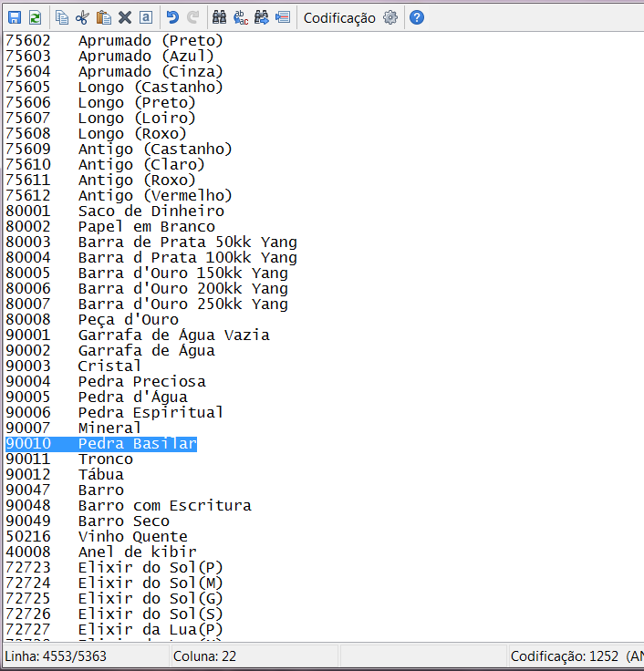Screen dimensions: 644x671
Task: Click the line '75610 Antigo (Claro)'
Action: pos(105,164)
